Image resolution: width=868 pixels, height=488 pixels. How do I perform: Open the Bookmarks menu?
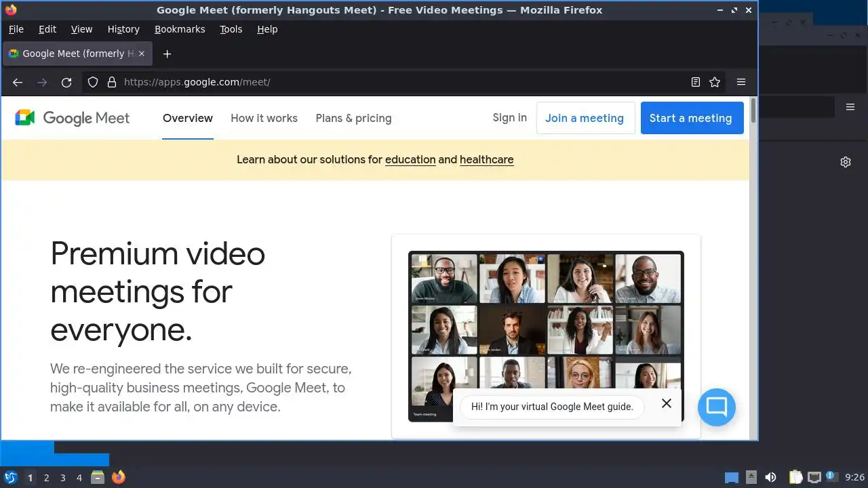click(x=180, y=29)
